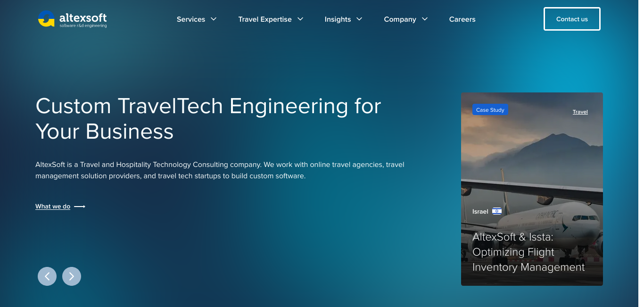644x307 pixels.
Task: Expand the Services chevron
Action: [214, 19]
